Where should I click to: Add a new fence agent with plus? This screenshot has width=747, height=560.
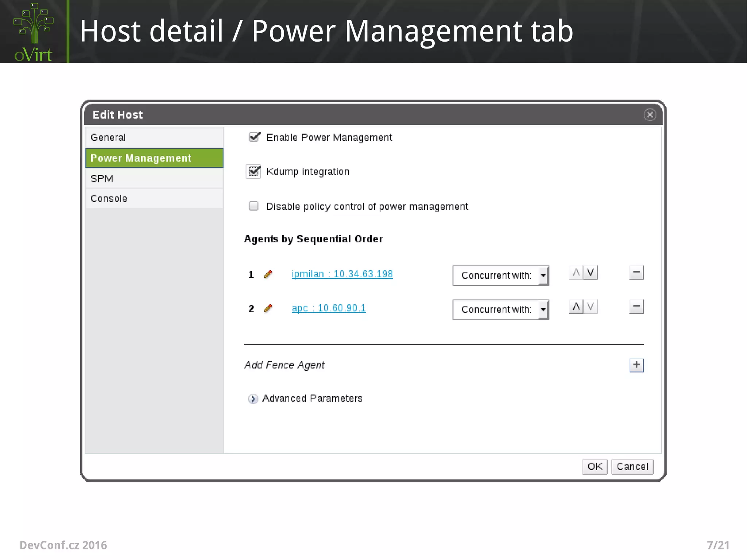(x=636, y=365)
